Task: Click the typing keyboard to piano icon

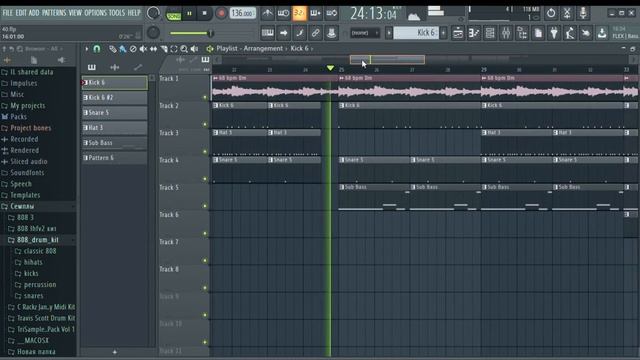Action: (267, 33)
